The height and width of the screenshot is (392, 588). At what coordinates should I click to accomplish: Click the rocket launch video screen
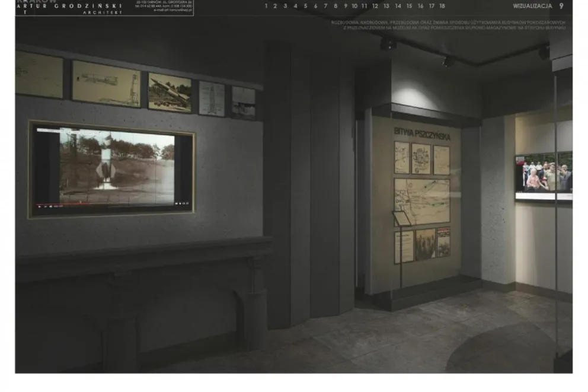[x=111, y=169]
